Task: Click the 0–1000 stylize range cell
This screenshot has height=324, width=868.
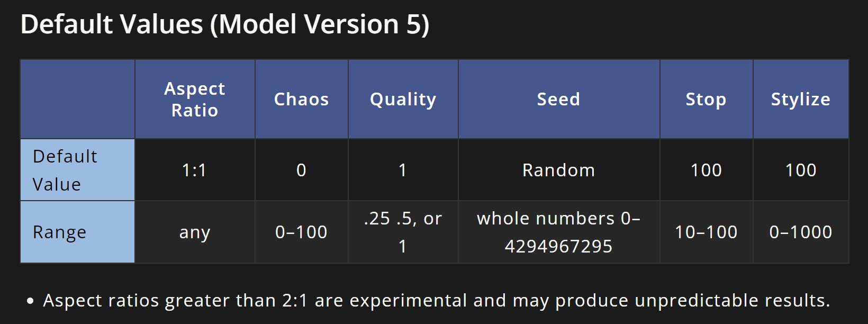Action: (801, 232)
